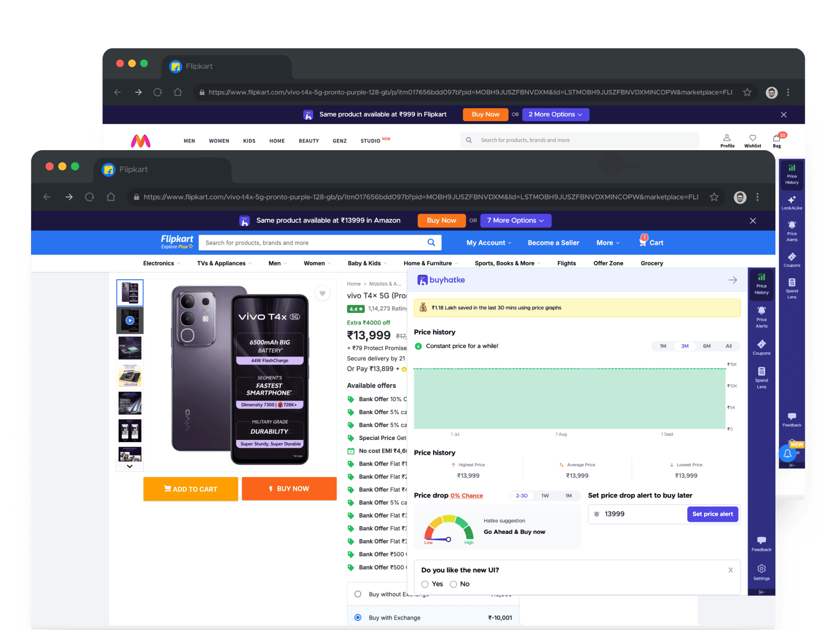The height and width of the screenshot is (630, 840).
Task: Click the Set price alert button
Action: click(x=712, y=514)
